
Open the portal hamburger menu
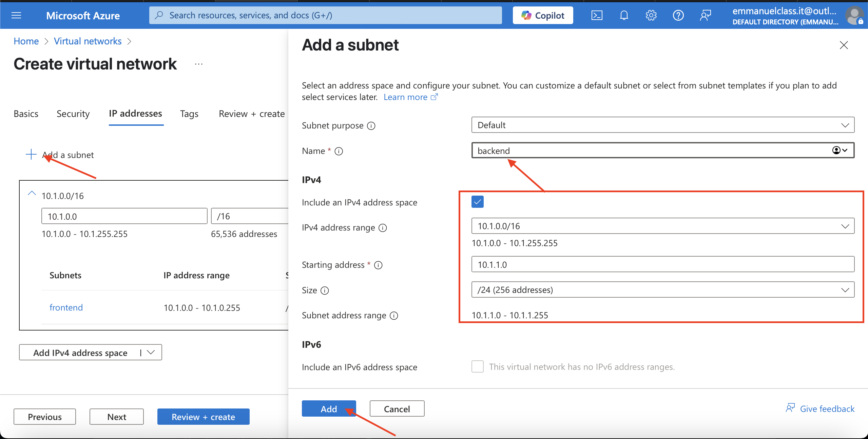[x=16, y=15]
